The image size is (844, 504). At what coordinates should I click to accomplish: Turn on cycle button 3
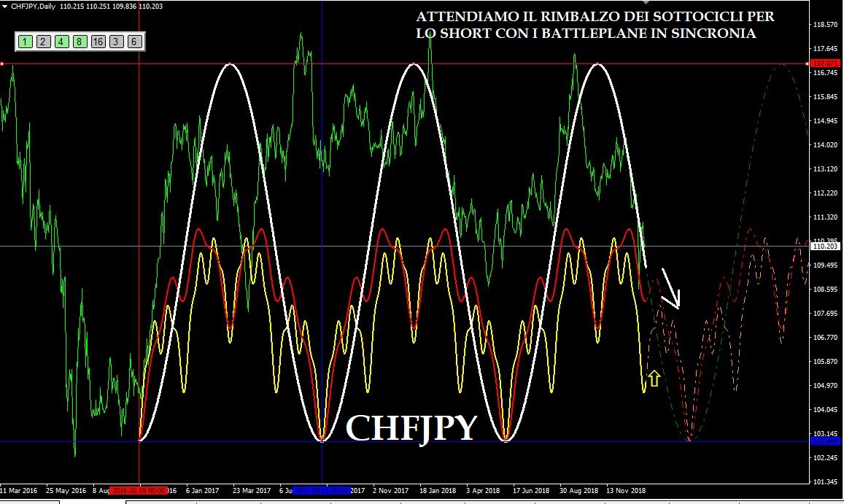point(117,42)
